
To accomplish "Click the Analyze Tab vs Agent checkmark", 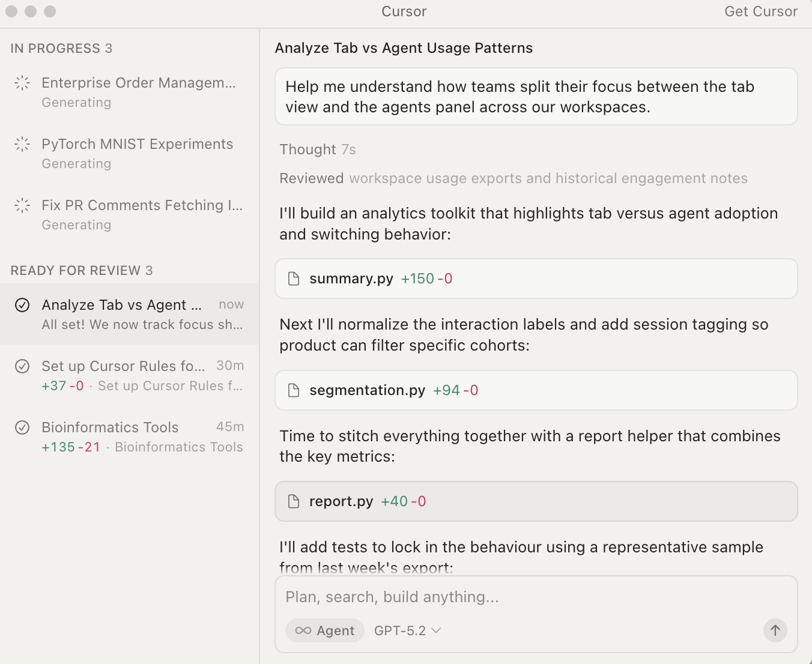I will tap(22, 305).
